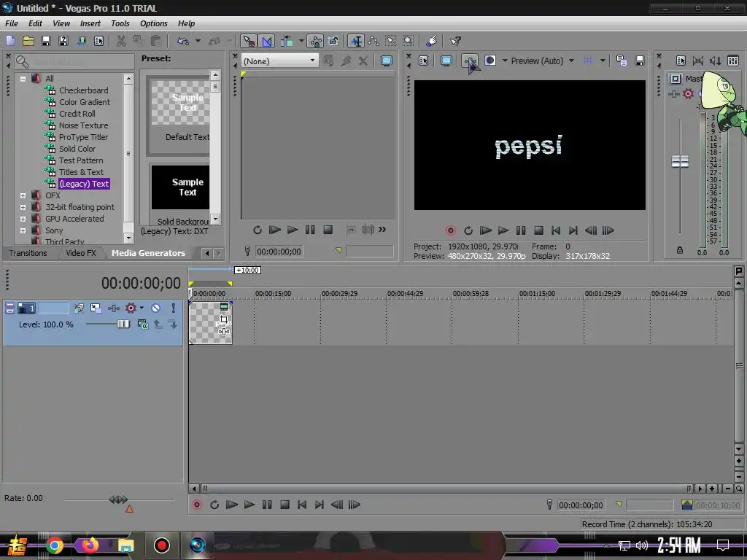Open Project Video Properties in preview window
The width and height of the screenshot is (747, 560).
coord(424,61)
